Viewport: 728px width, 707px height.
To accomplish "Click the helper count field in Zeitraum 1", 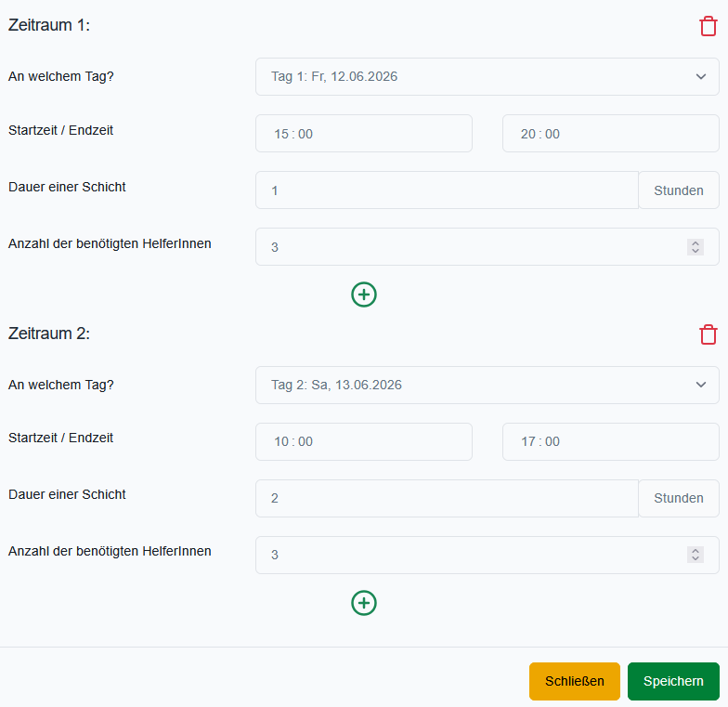I will click(464, 247).
